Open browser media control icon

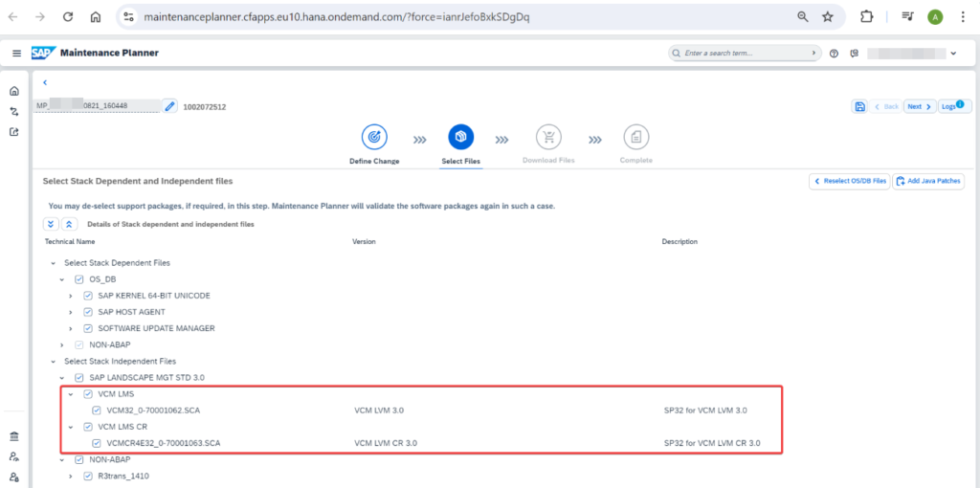907,17
